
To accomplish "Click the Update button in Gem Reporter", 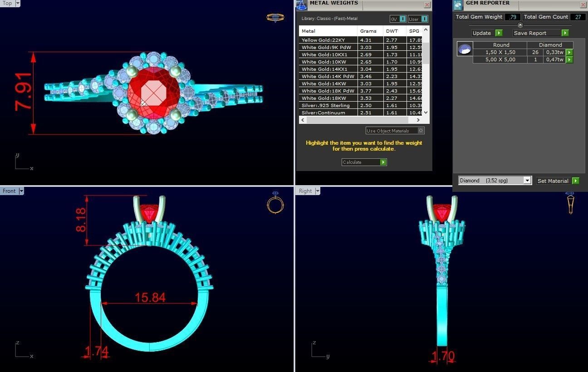I will pos(487,33).
